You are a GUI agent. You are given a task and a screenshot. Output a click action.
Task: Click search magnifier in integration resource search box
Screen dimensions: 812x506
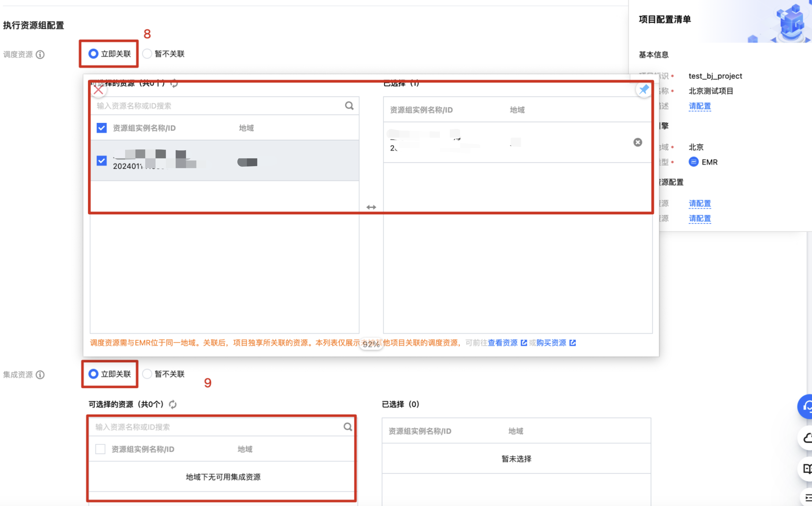tap(348, 427)
